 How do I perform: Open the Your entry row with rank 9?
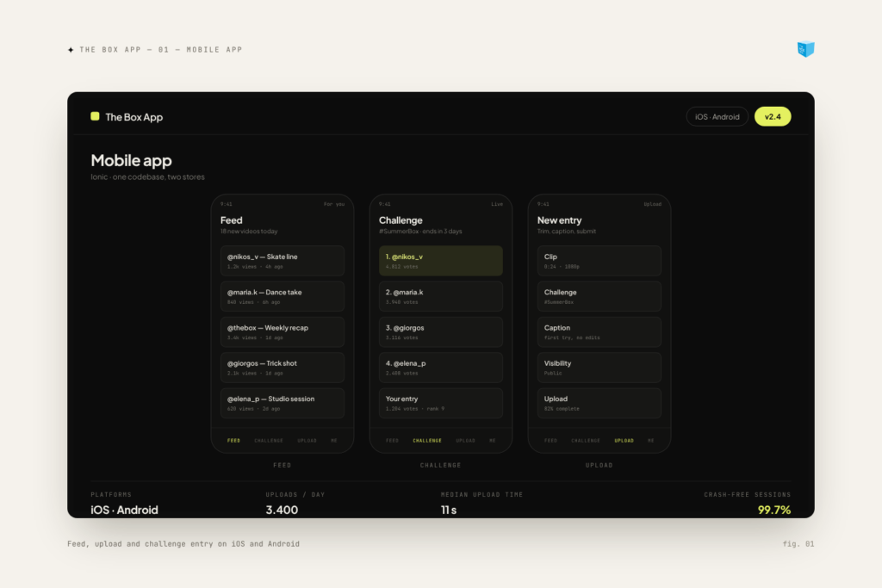(x=440, y=403)
